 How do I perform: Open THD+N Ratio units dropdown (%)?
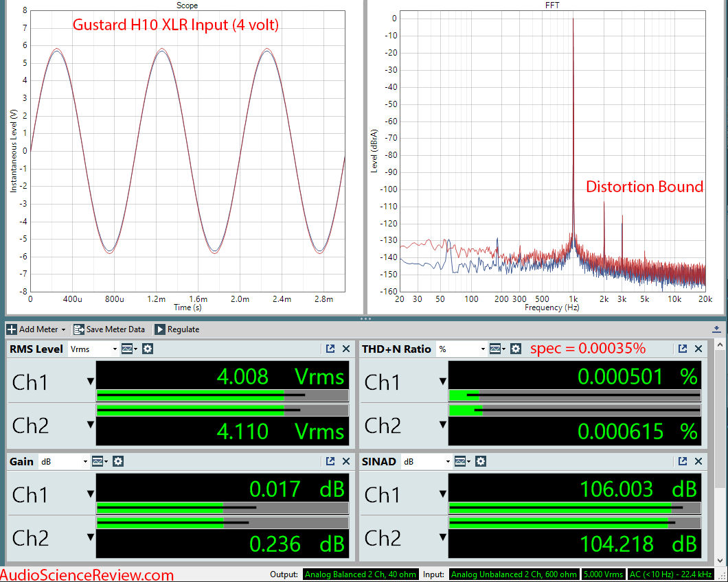pyautogui.click(x=462, y=349)
